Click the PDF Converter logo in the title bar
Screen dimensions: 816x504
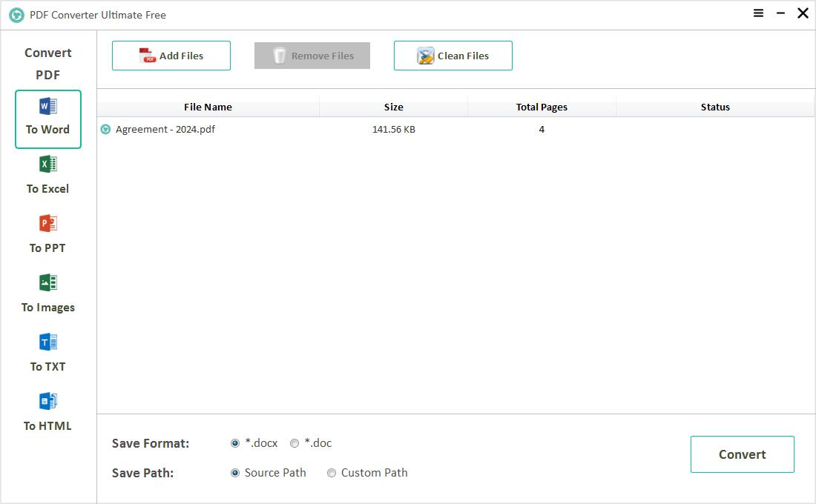point(16,14)
